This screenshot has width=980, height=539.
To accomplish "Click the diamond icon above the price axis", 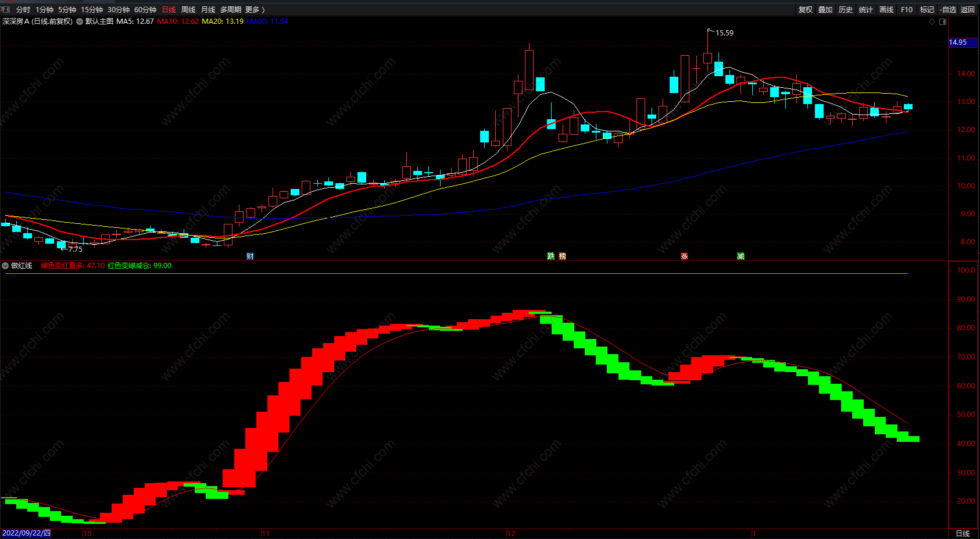I will pyautogui.click(x=932, y=22).
